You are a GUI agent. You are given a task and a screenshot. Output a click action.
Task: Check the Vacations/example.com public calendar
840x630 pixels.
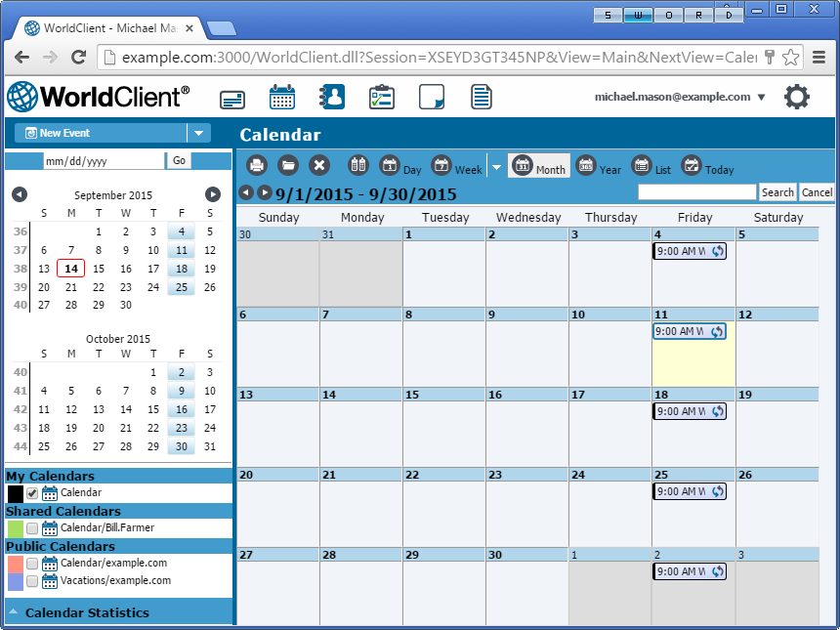[32, 580]
